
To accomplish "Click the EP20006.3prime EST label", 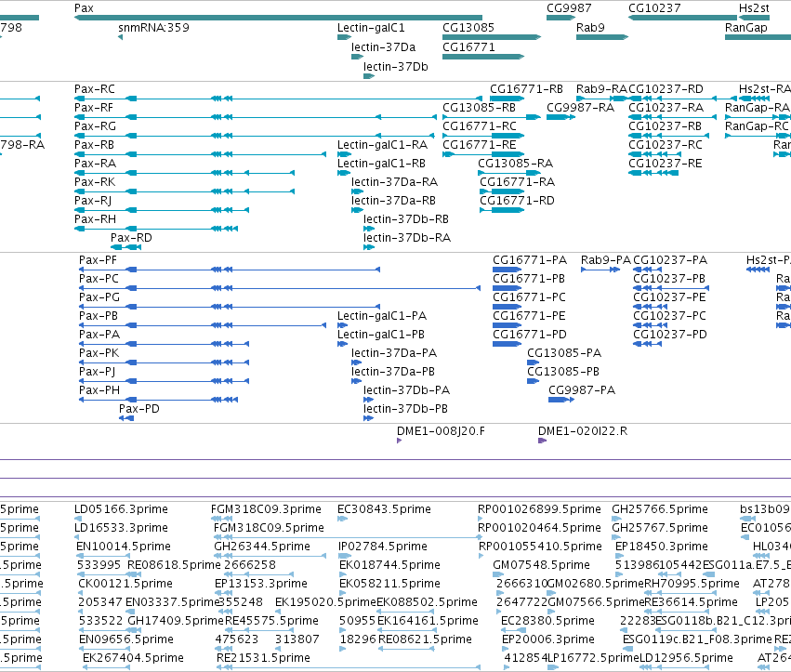I will (547, 639).
